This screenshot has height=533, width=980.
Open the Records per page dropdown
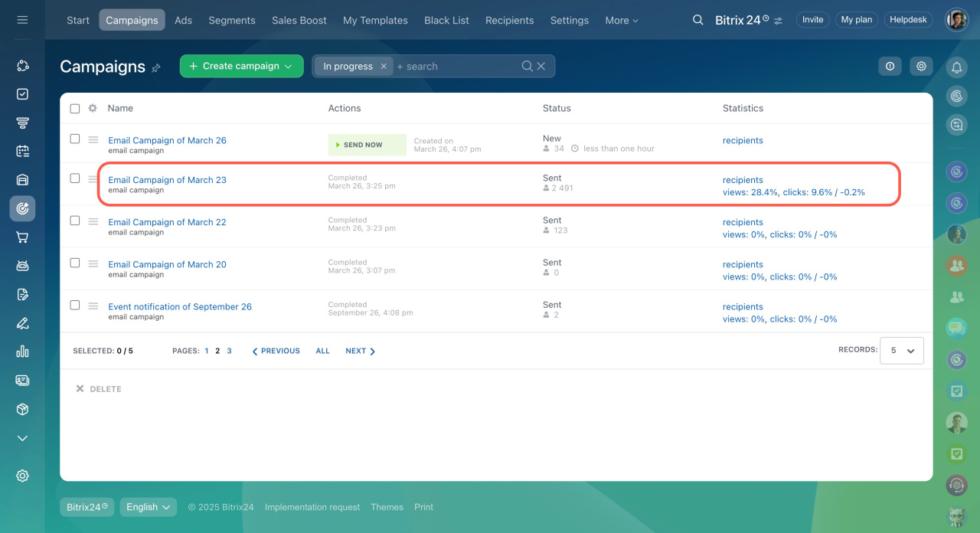[x=902, y=351]
